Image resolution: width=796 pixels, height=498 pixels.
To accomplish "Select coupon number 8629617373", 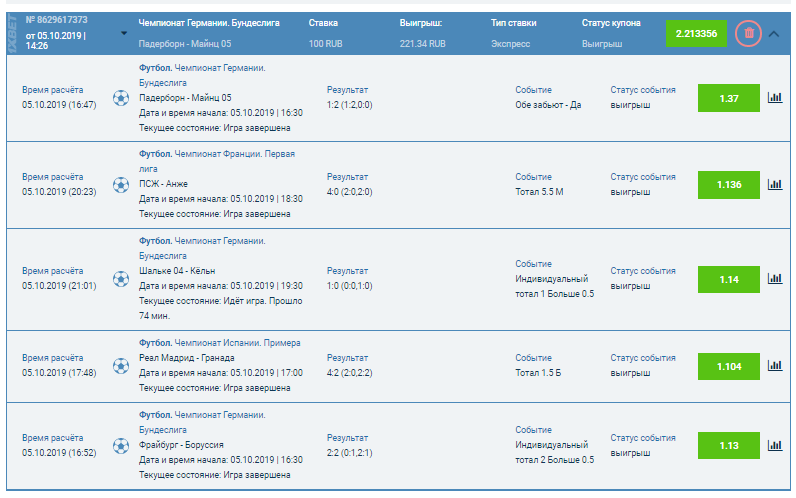I will (x=60, y=19).
